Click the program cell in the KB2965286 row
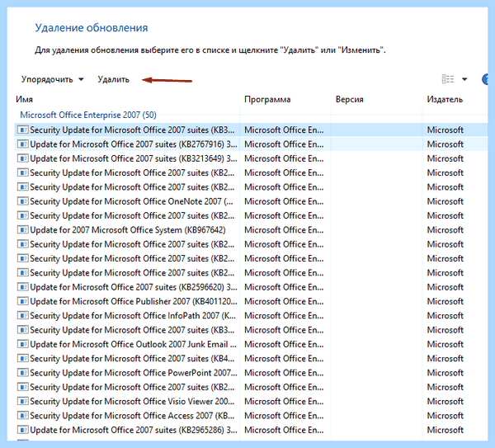 (x=284, y=430)
